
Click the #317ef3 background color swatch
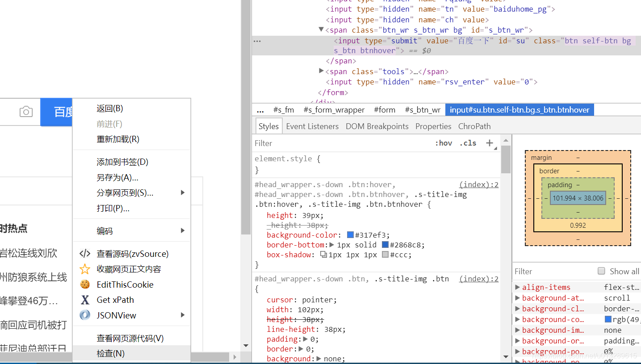coord(350,235)
